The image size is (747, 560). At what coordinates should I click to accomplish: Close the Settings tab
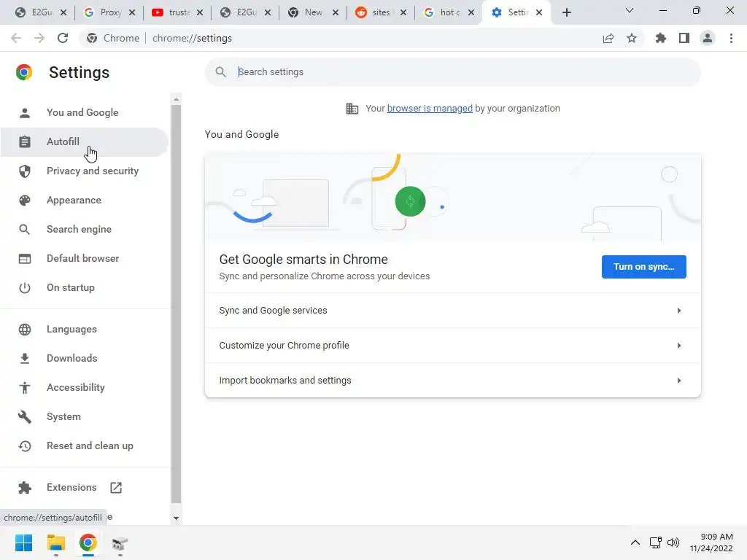click(x=539, y=12)
